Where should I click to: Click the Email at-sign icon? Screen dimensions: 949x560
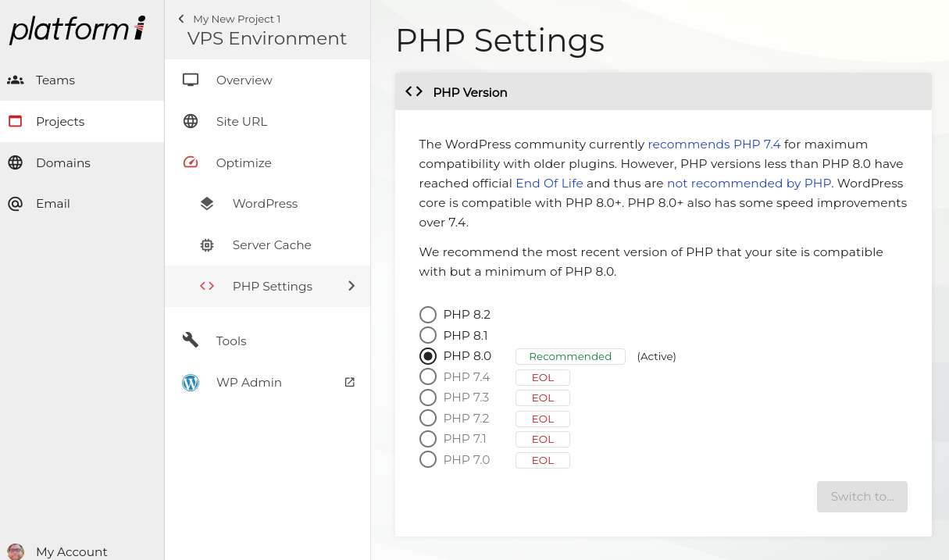pos(15,204)
